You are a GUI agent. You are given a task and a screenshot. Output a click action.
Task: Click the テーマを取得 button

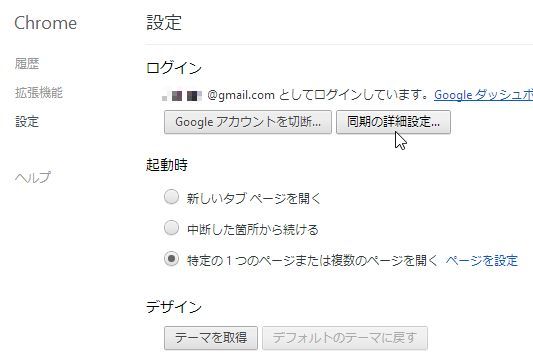click(211, 338)
